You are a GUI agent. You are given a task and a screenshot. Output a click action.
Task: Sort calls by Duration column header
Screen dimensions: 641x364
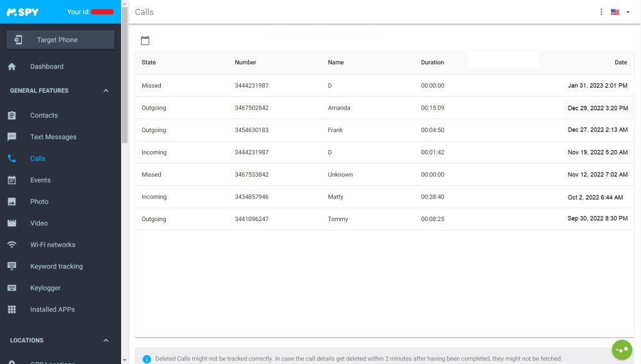432,63
